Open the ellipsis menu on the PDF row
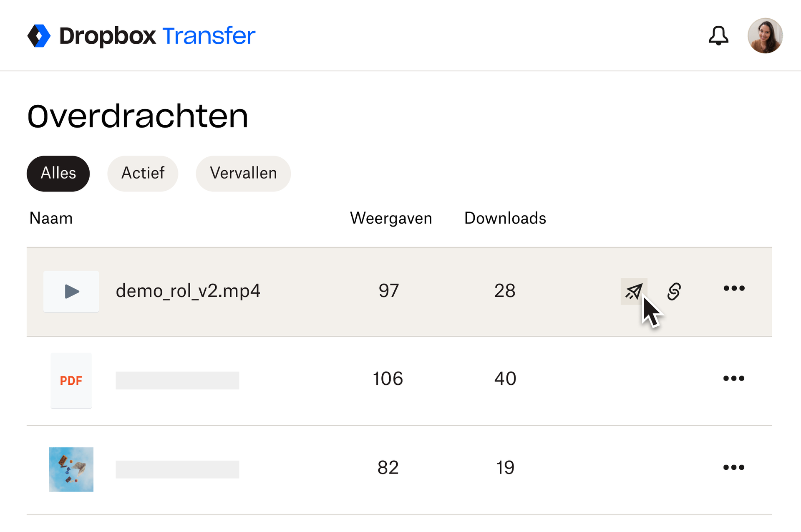Image resolution: width=801 pixels, height=532 pixels. pos(734,378)
